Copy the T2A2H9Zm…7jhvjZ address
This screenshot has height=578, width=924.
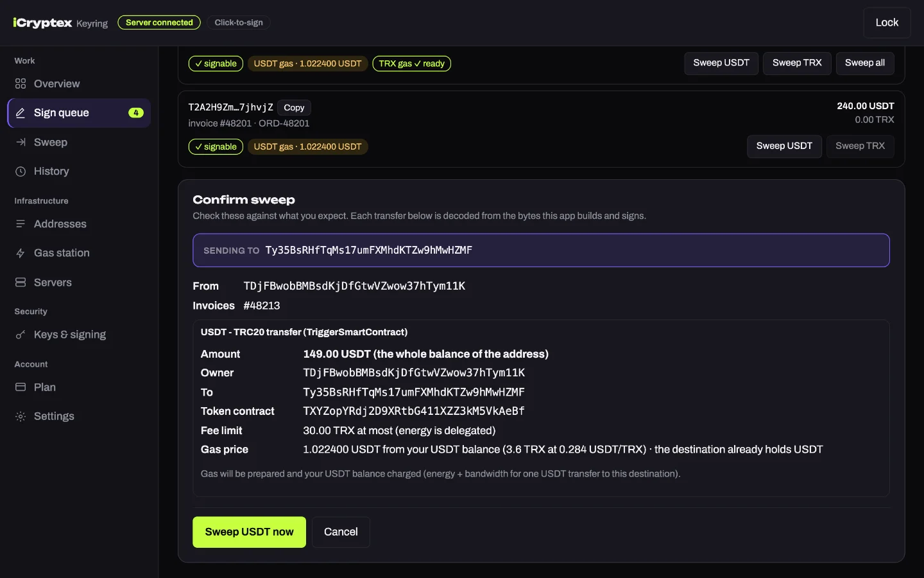[294, 107]
